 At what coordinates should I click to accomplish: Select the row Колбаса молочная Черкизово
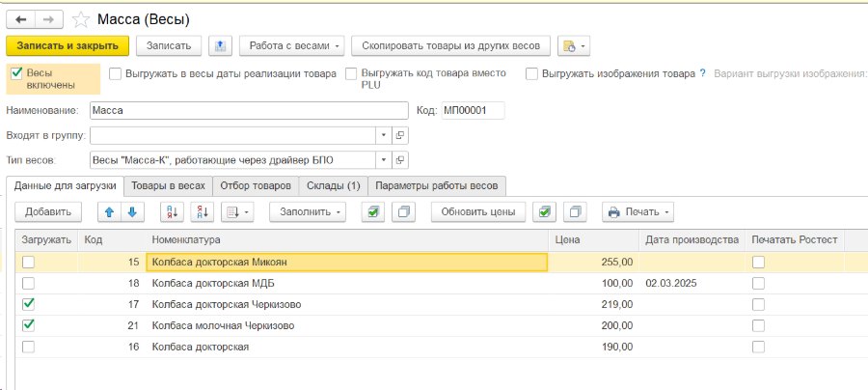coord(441,325)
